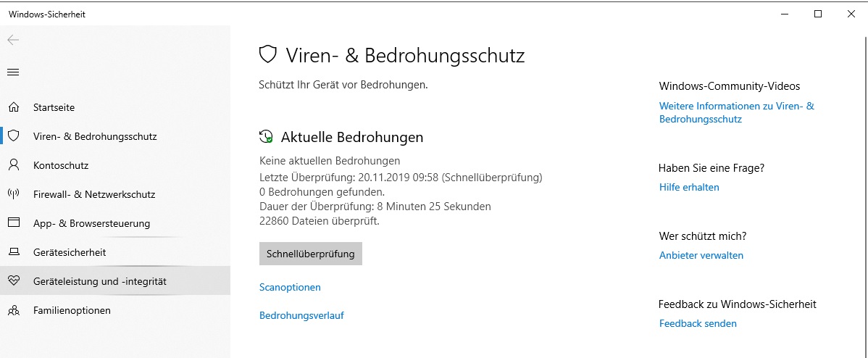Click the shield icon for Viren- & Bedrohungsschutz
This screenshot has height=358, width=868.
tap(14, 136)
